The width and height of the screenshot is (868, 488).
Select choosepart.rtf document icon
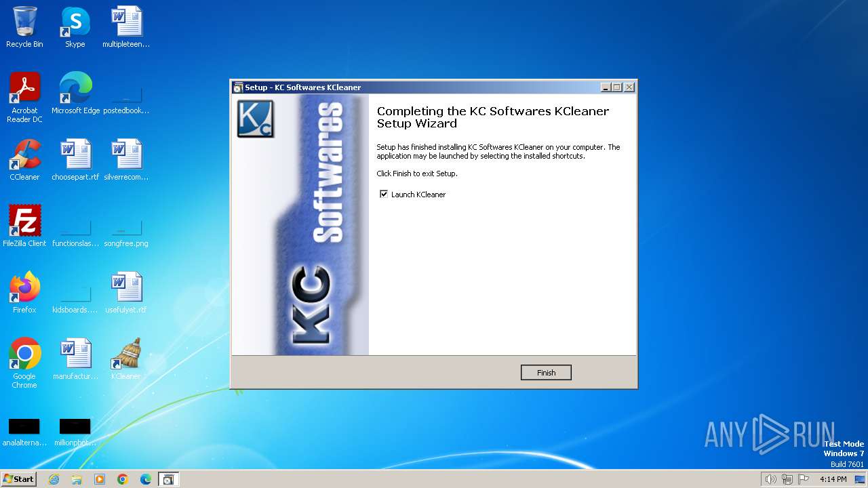click(x=75, y=160)
